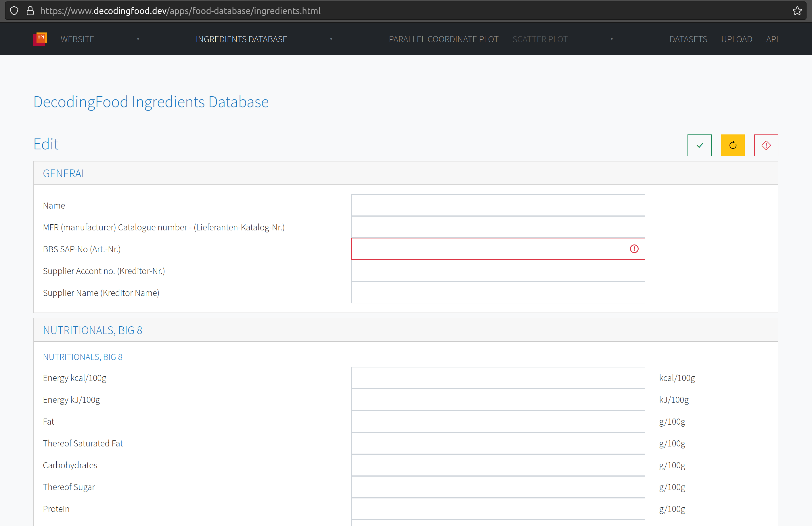Select Ingredients Database in navbar

[x=241, y=39]
